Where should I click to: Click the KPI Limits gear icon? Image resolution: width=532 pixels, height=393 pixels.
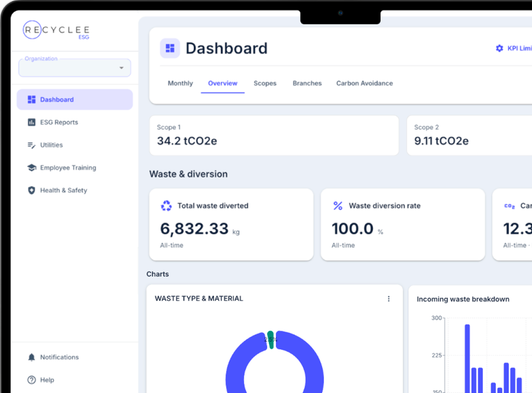pyautogui.click(x=499, y=48)
